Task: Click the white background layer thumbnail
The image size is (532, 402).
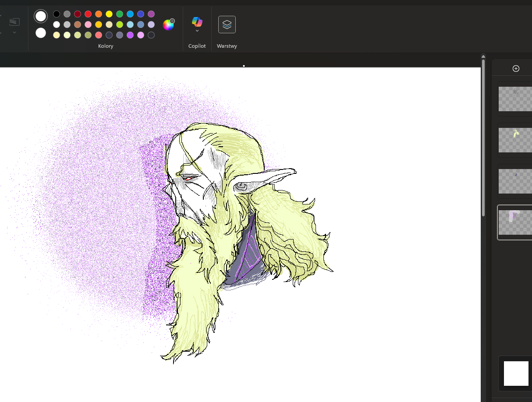Action: [x=516, y=374]
